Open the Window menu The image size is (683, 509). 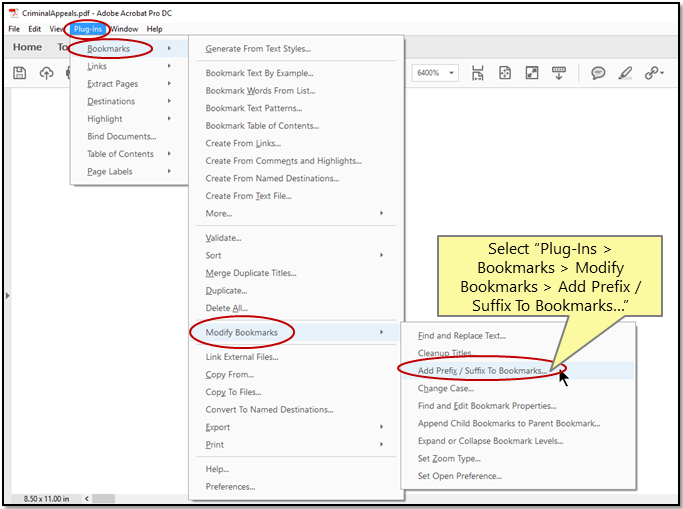point(124,29)
